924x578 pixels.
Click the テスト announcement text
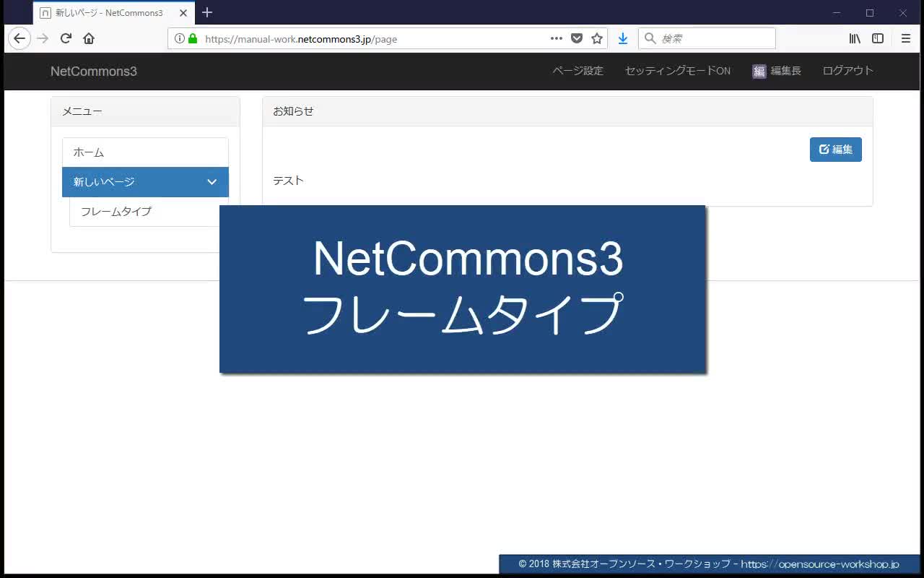[288, 181]
